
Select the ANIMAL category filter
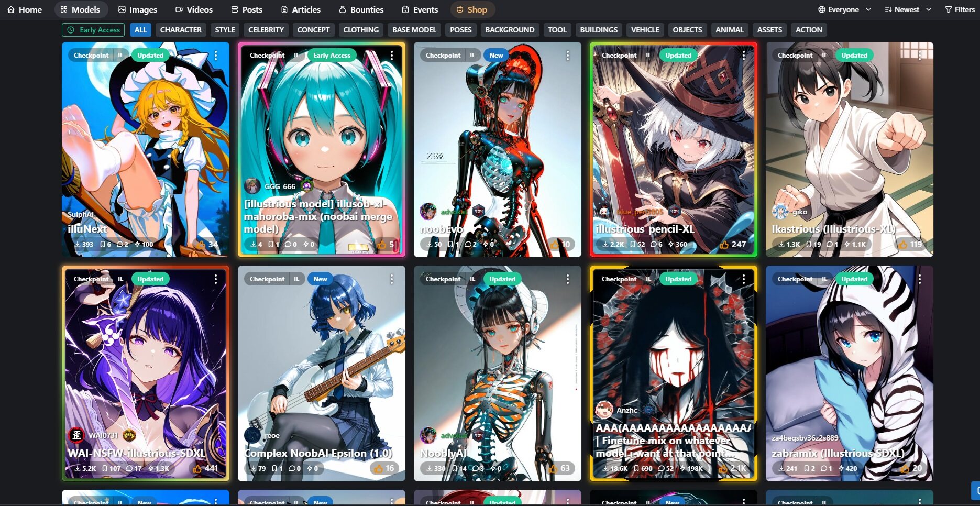(x=730, y=30)
